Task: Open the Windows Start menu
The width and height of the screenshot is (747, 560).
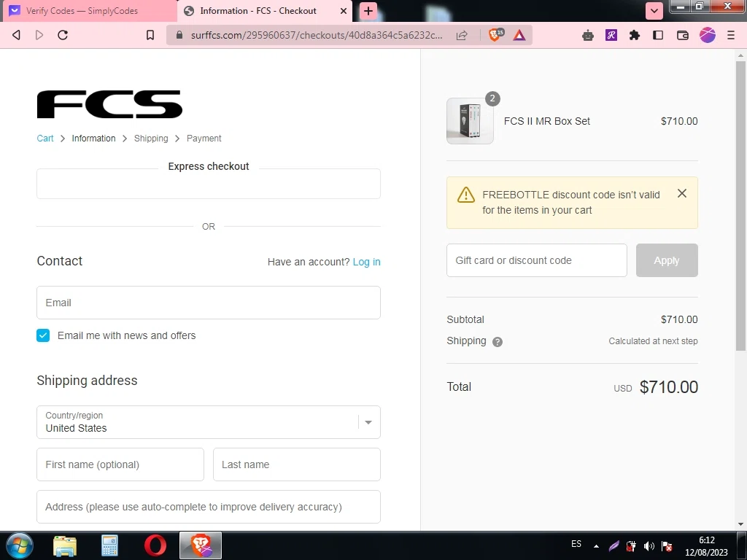Action: (19, 545)
